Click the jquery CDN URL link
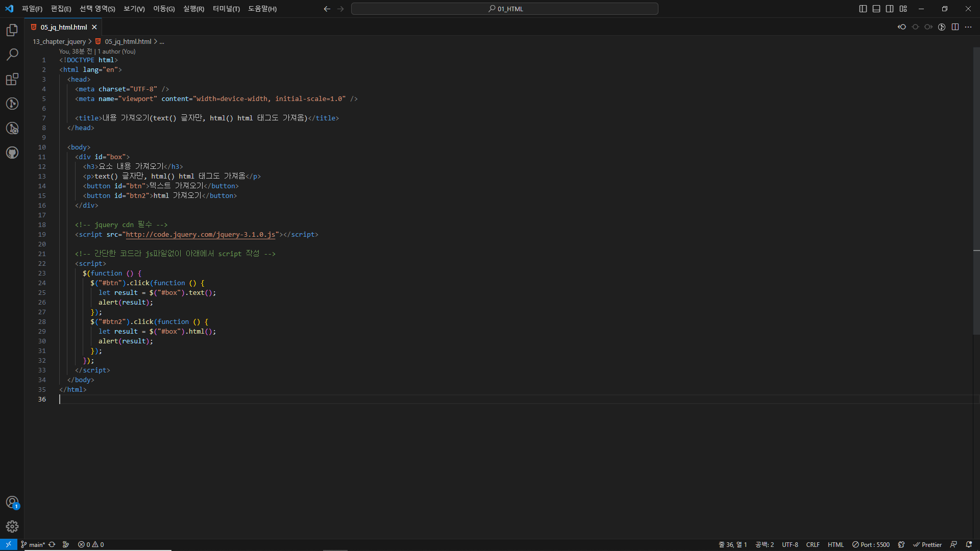980x551 pixels. (x=200, y=235)
